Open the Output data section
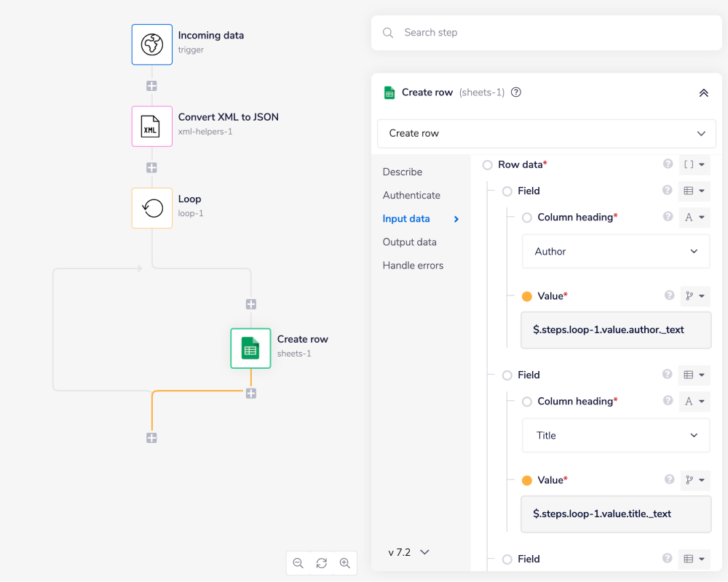The image size is (728, 582). pyautogui.click(x=411, y=242)
